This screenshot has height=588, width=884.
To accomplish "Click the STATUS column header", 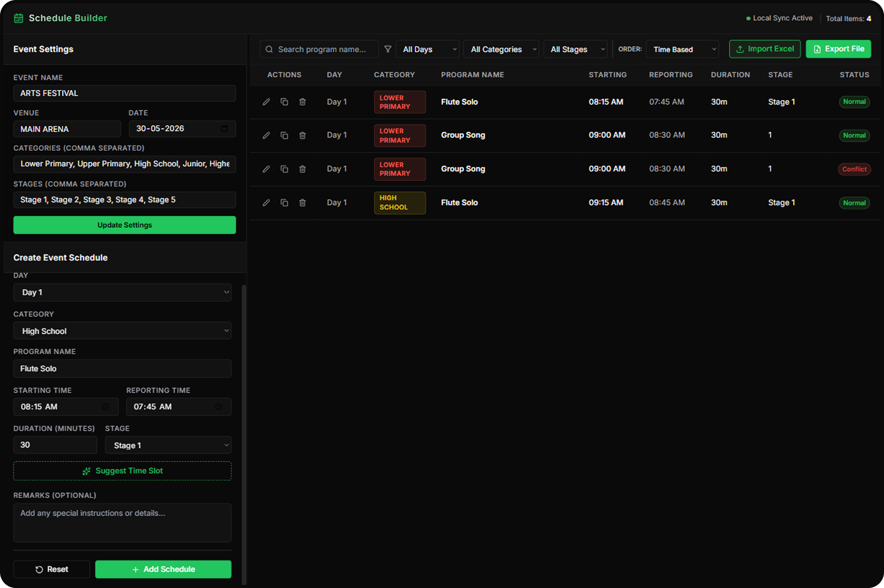I will click(x=854, y=75).
